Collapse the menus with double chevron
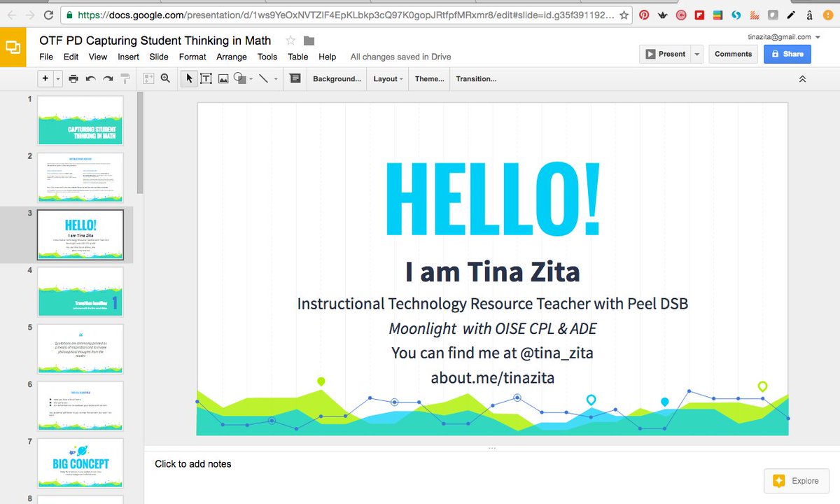 pos(802,79)
